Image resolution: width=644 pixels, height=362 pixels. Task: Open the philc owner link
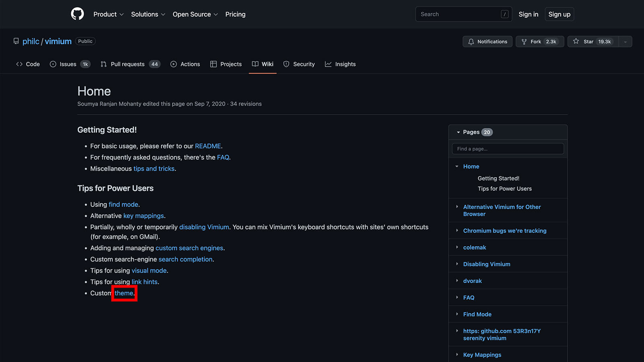coord(31,41)
